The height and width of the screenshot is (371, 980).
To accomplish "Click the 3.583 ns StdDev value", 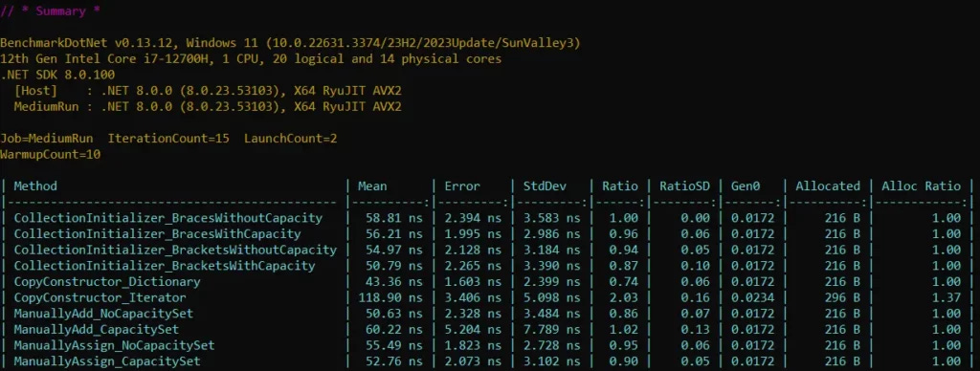I will click(x=552, y=218).
